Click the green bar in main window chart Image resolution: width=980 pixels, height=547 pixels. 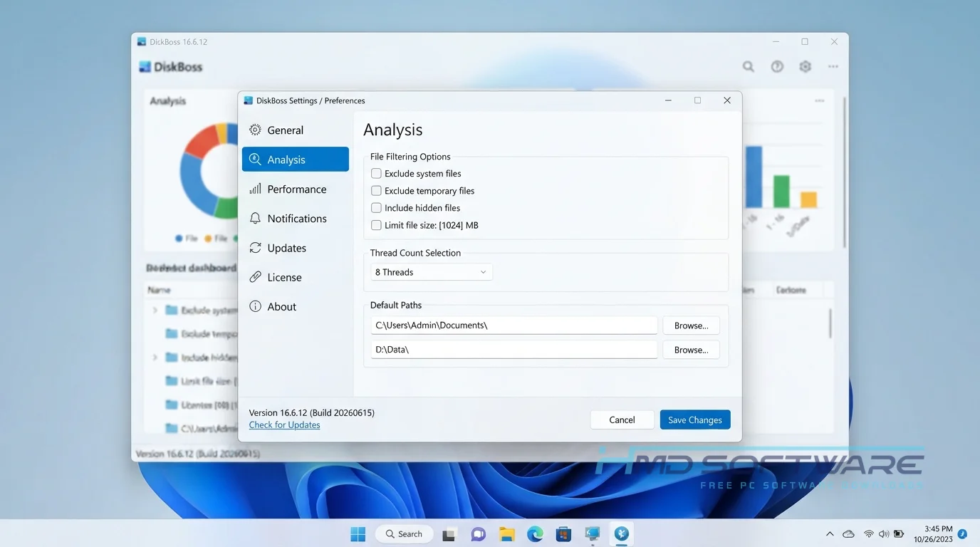coord(781,192)
